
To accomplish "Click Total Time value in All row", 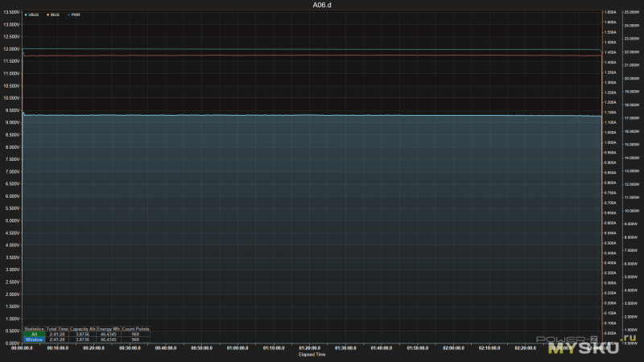I will (x=57, y=334).
